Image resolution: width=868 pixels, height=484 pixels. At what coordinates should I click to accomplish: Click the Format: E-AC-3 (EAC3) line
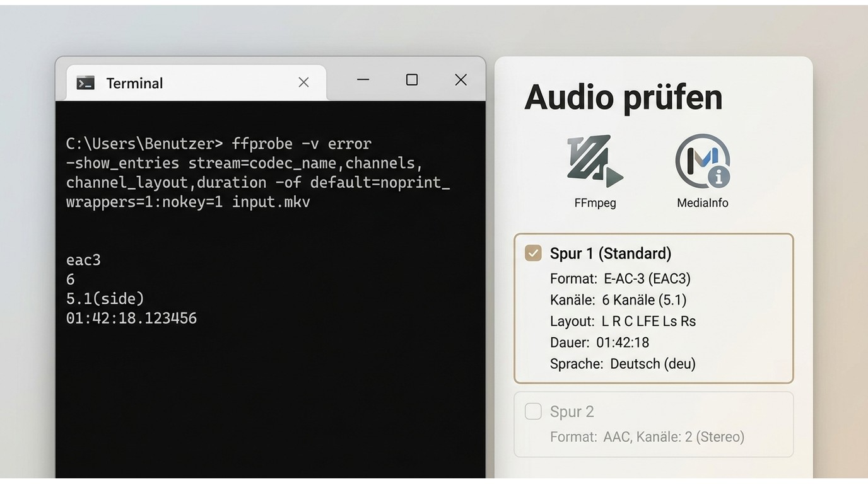(620, 279)
